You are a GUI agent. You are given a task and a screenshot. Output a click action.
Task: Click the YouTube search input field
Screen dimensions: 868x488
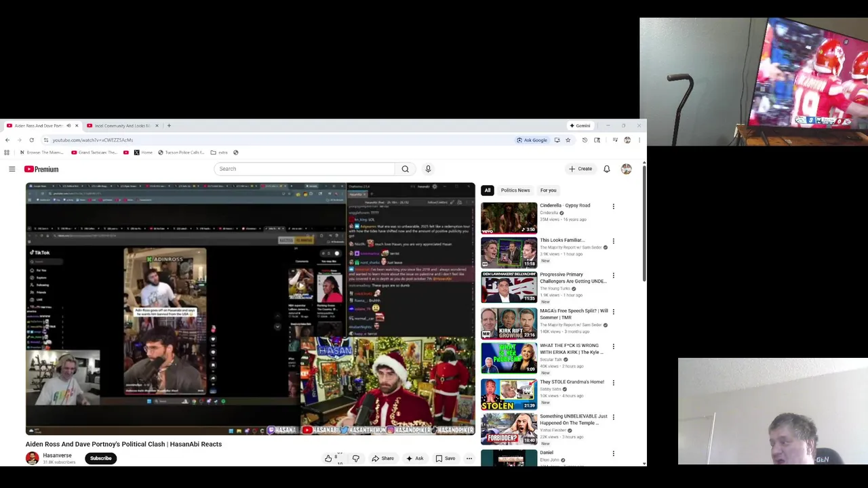click(x=304, y=169)
